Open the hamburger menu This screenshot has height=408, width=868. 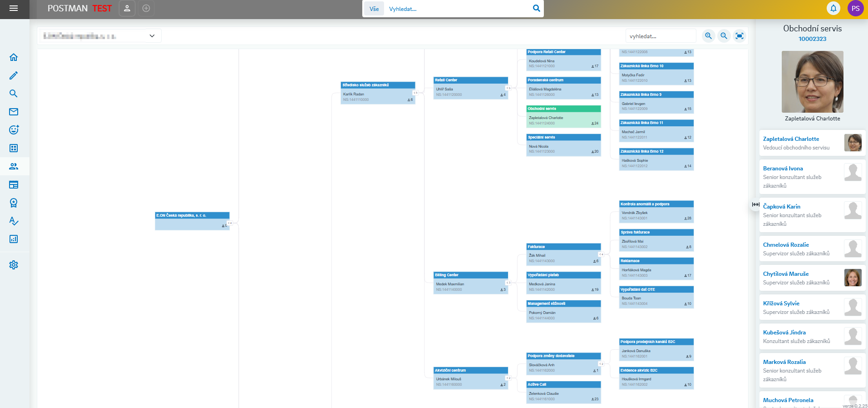(14, 8)
